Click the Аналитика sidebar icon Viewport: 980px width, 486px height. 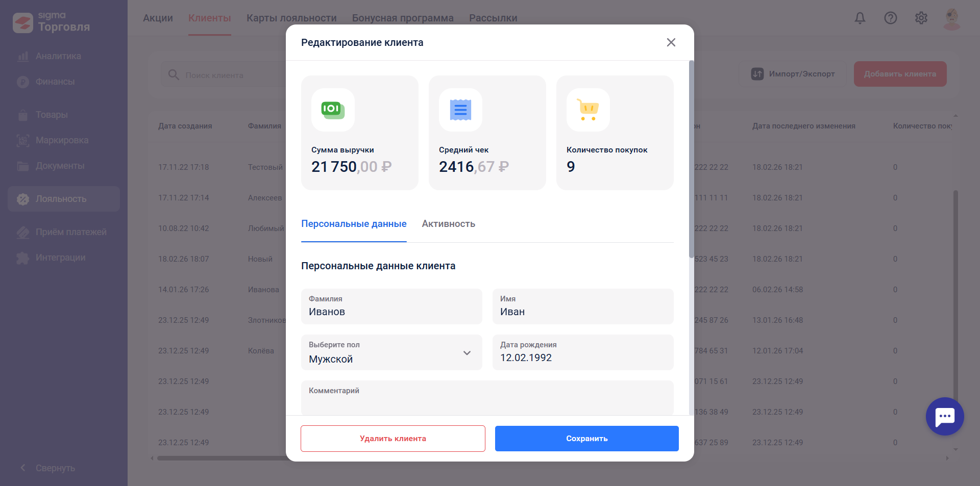pos(23,56)
